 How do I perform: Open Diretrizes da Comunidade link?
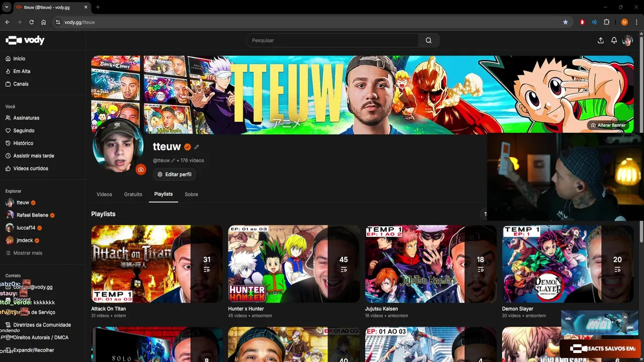[x=42, y=325]
